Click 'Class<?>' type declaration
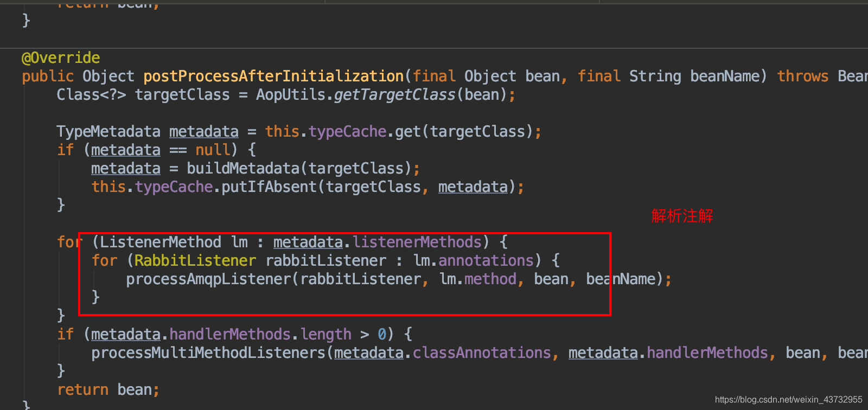868x410 pixels. [91, 94]
